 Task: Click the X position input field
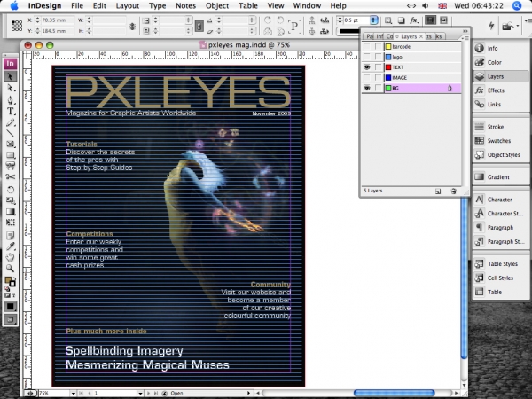point(58,20)
